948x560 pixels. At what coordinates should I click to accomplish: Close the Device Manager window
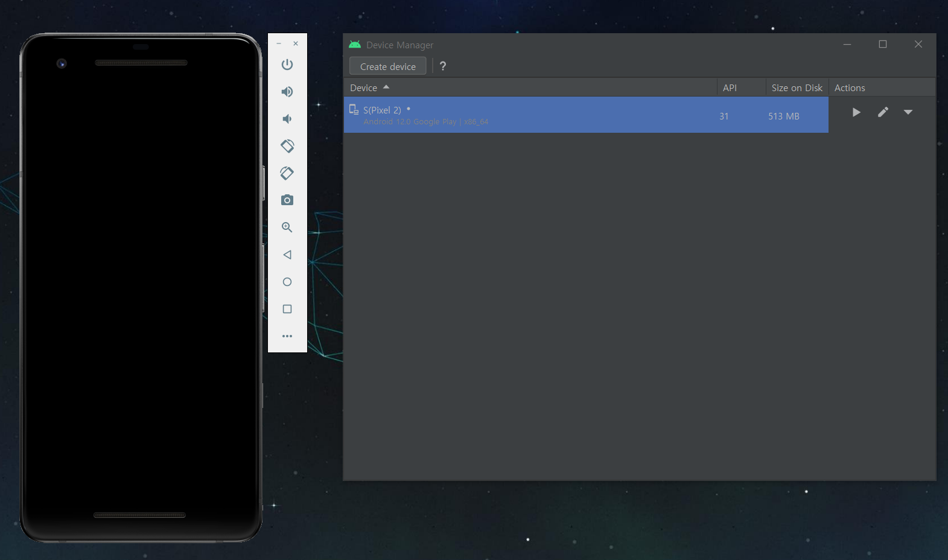[918, 44]
